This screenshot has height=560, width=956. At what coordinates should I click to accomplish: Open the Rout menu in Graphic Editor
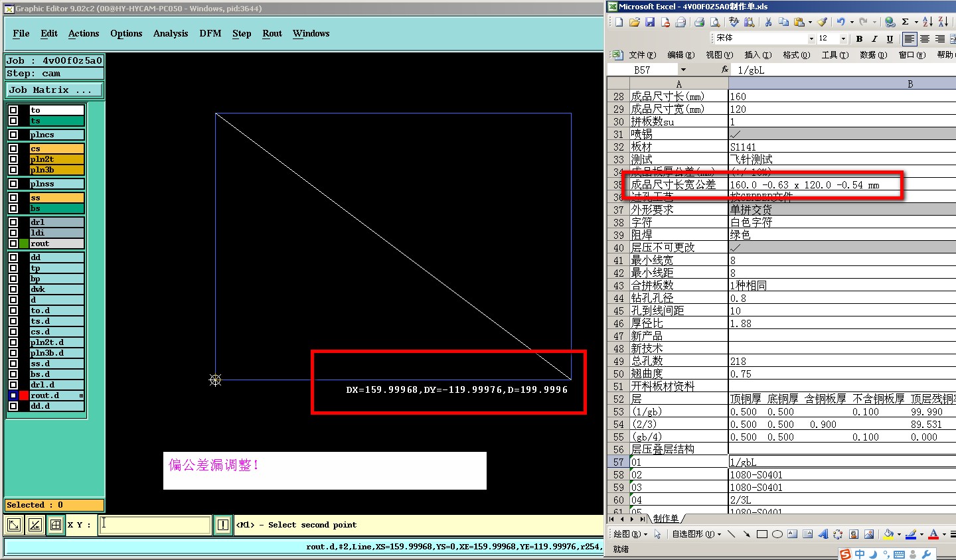(x=272, y=33)
